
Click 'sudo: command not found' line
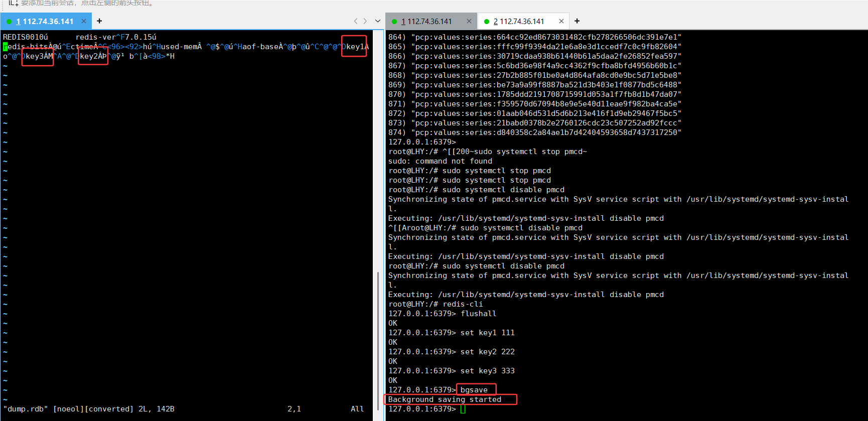click(x=440, y=161)
